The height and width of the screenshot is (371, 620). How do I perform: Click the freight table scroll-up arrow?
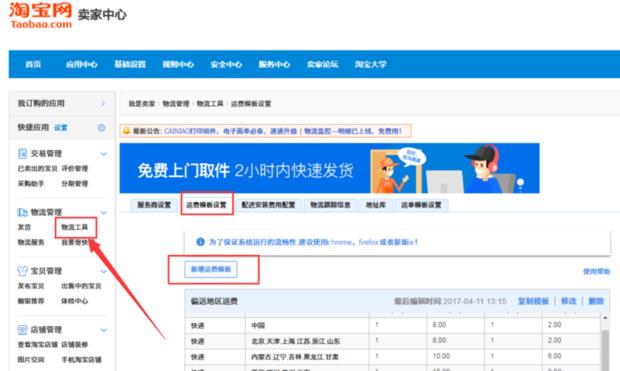pos(605,318)
